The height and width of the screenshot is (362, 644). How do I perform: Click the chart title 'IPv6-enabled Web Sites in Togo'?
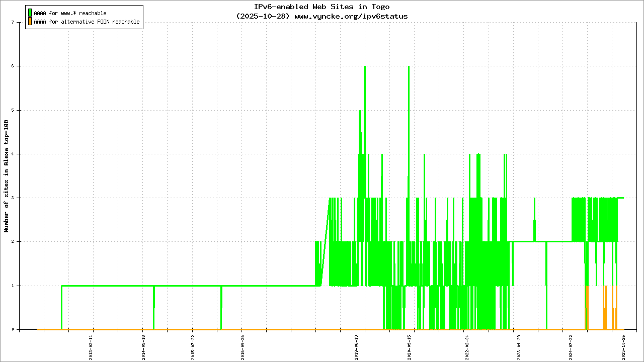coord(321,7)
